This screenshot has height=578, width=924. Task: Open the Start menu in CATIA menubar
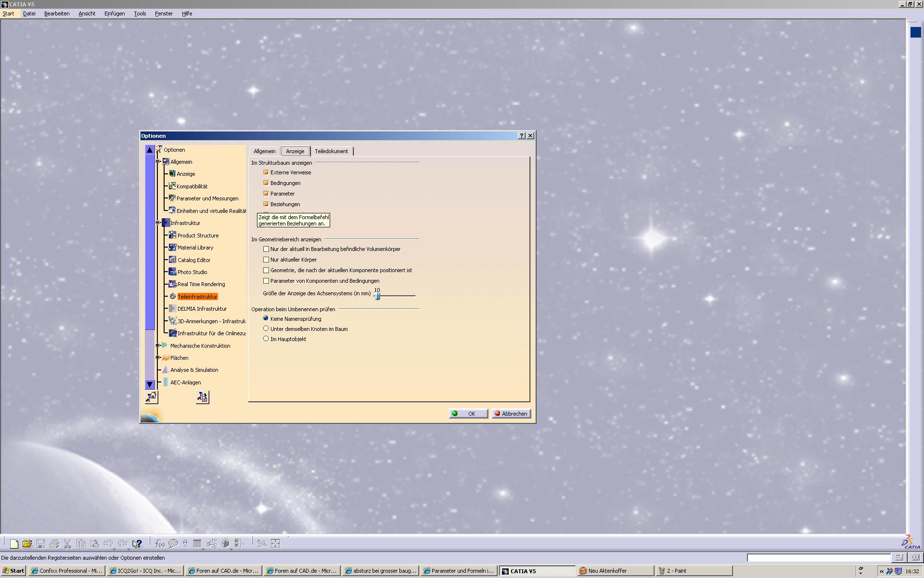point(8,13)
